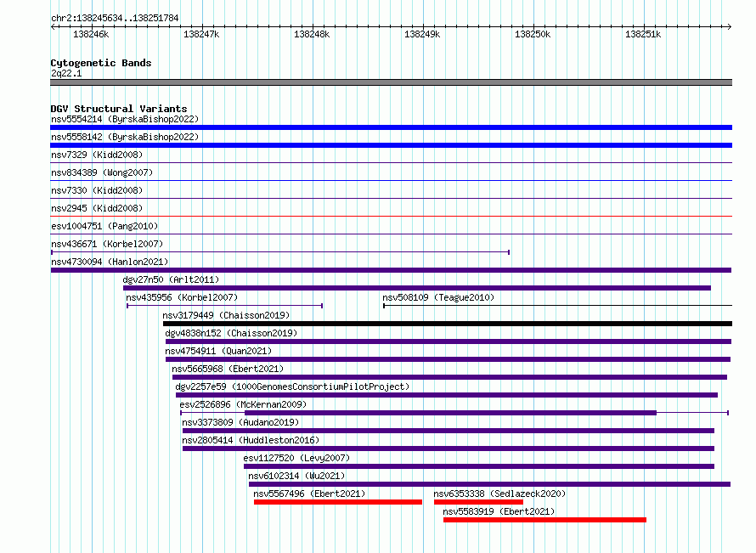Image resolution: width=756 pixels, height=553 pixels.
Task: Open nsv435956 (Korbel2007) variant label
Action: coord(182,297)
